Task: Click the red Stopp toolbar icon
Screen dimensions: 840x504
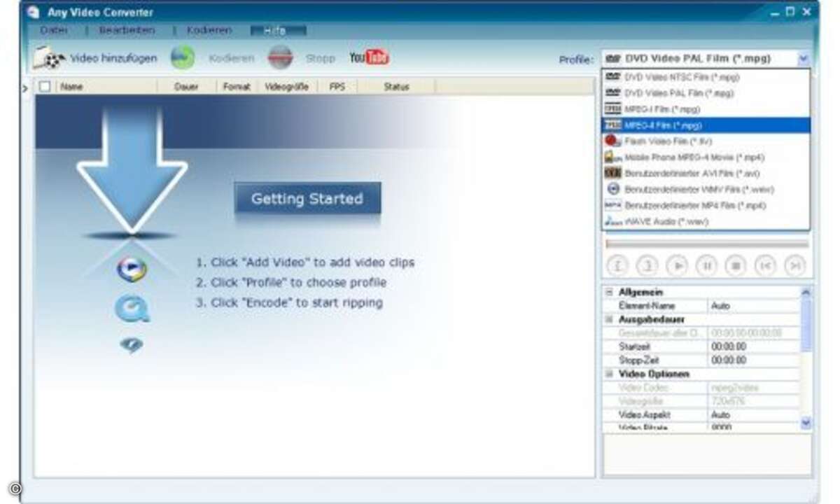Action: click(280, 58)
